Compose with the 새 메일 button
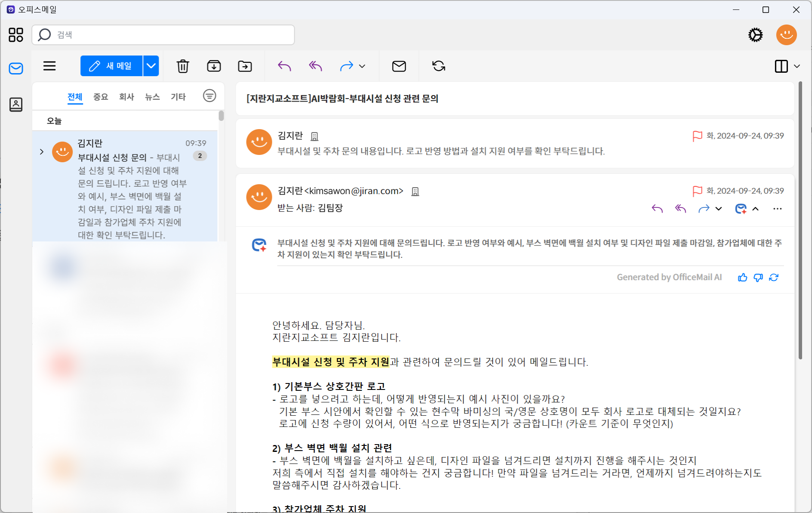This screenshot has width=812, height=513. (x=111, y=66)
